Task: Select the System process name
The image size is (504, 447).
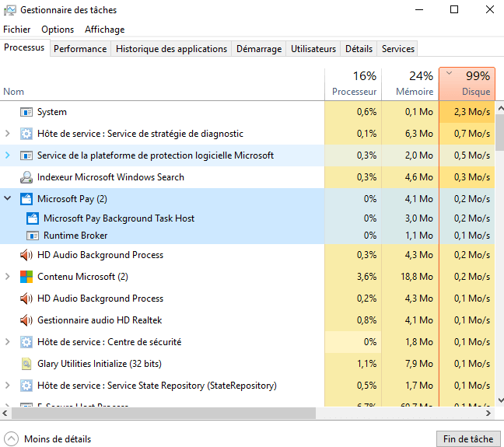Action: click(x=52, y=112)
